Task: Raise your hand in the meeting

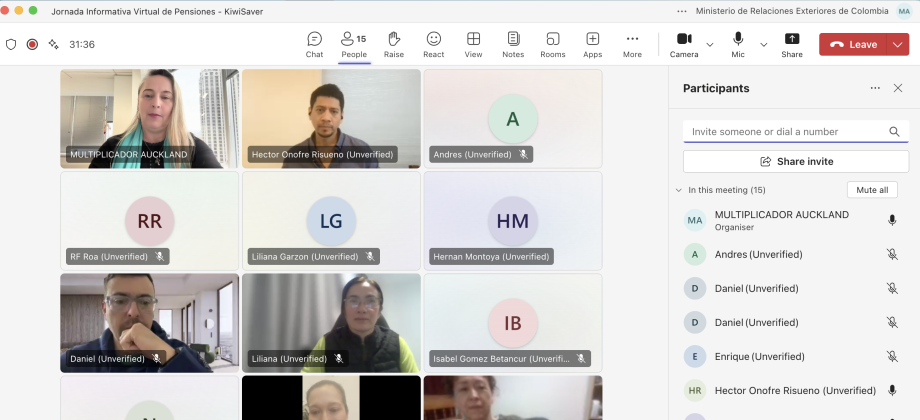Action: coord(394,45)
